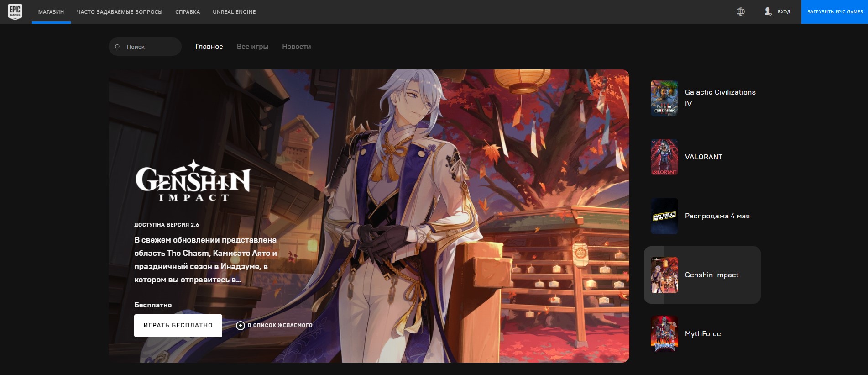The height and width of the screenshot is (375, 868).
Task: Open the language globe icon
Action: pyautogui.click(x=740, y=11)
